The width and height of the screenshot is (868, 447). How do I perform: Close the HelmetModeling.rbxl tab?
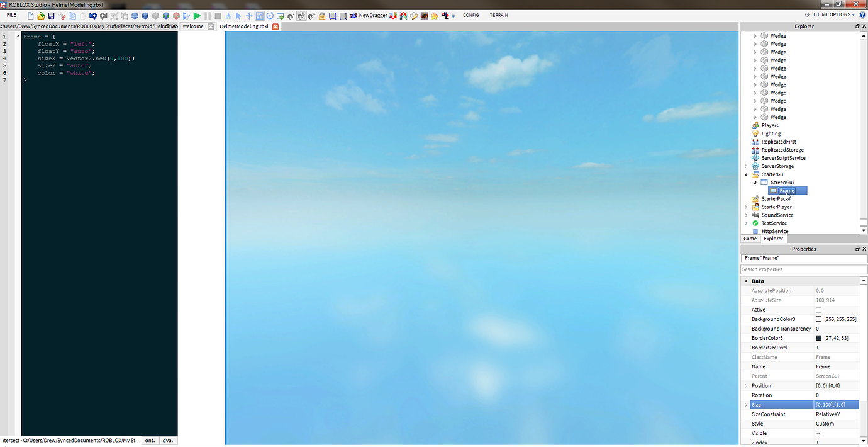[x=275, y=26]
